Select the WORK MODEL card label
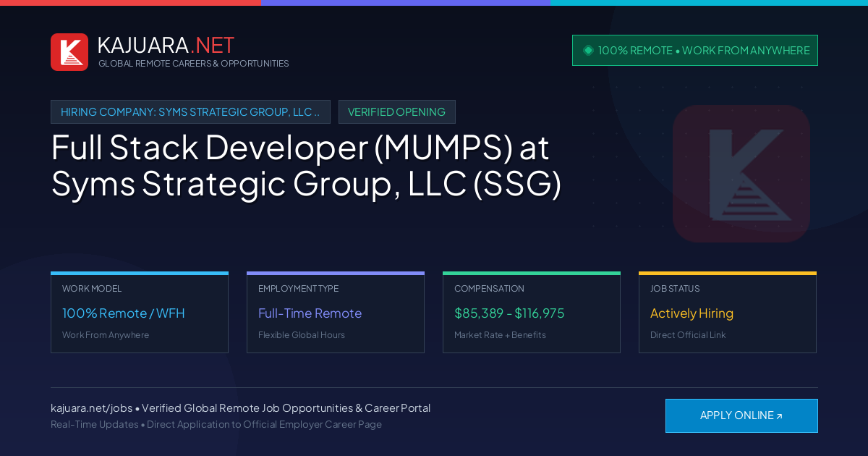This screenshot has width=868, height=456. 92,289
